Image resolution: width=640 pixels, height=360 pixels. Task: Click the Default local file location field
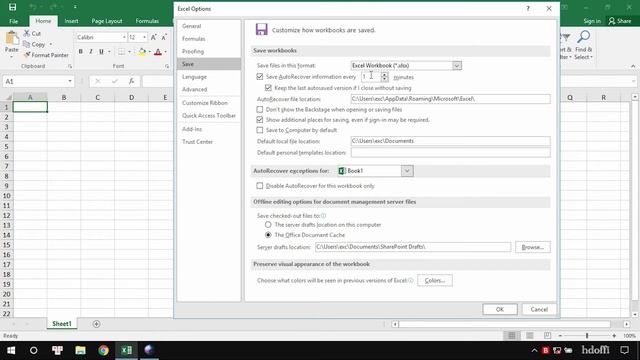coord(450,141)
